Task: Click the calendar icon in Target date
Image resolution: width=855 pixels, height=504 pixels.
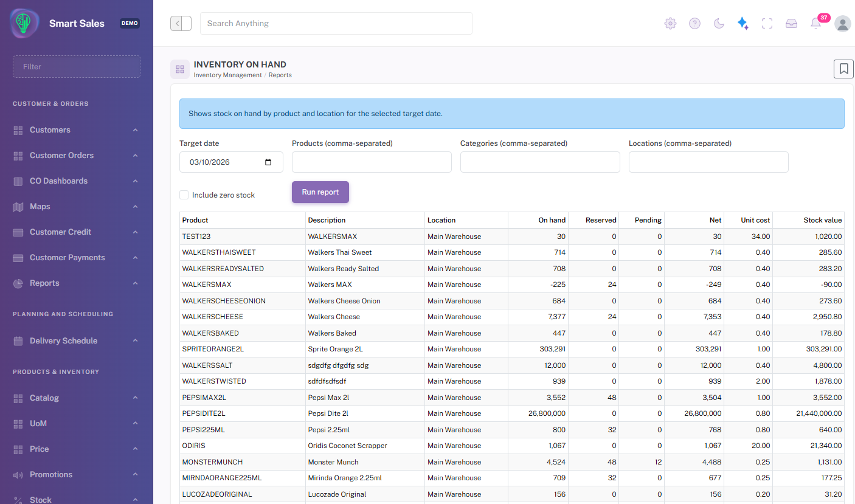Action: 268,162
